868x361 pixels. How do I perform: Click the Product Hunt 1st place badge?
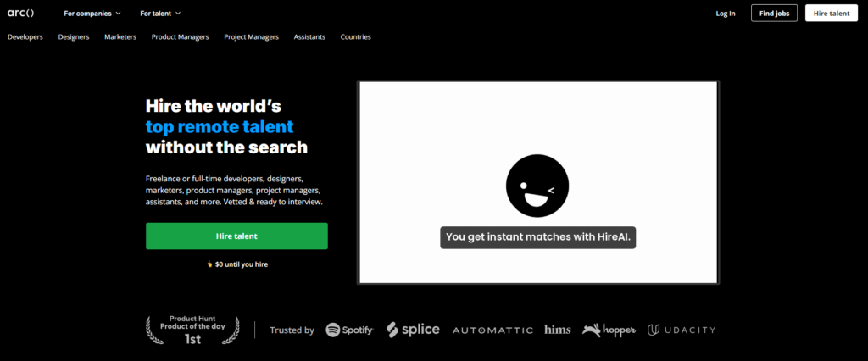pos(192,330)
